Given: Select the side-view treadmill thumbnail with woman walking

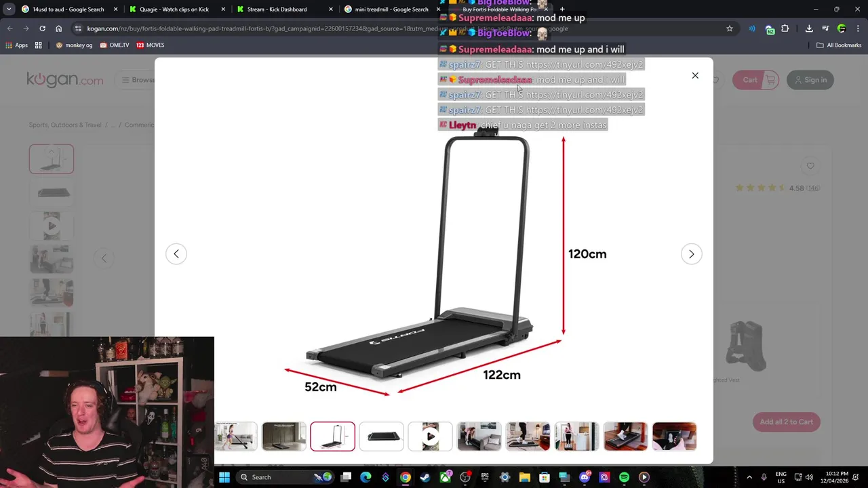Looking at the screenshot, I should tap(236, 436).
